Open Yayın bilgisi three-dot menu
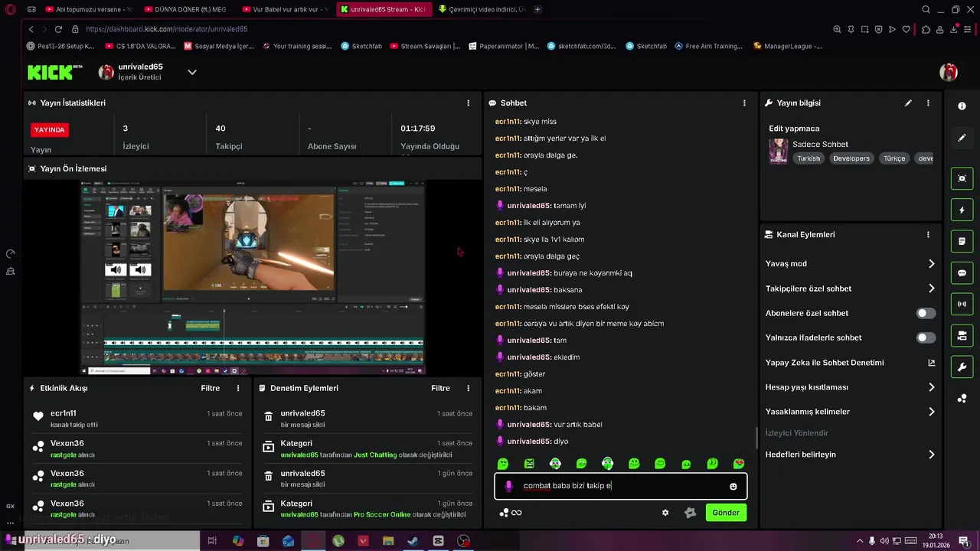This screenshot has height=551, width=980. 928,103
